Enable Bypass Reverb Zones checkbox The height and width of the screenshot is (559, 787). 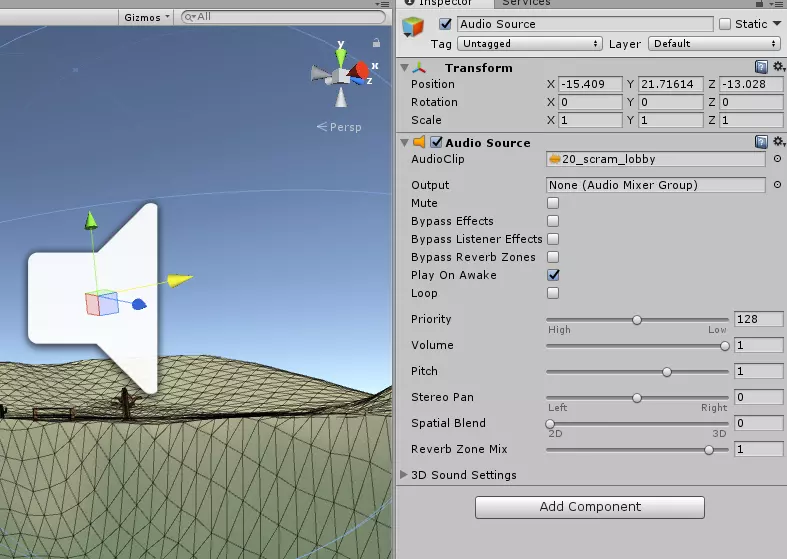click(x=553, y=257)
